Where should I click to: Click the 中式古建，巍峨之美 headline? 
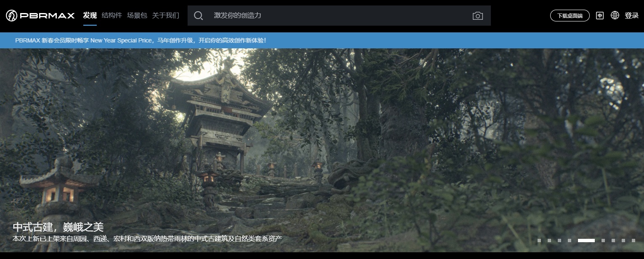click(x=58, y=227)
